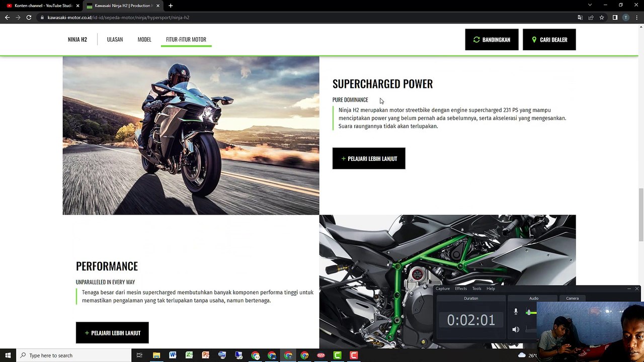The height and width of the screenshot is (362, 644).
Task: Click the Audio panel label in recorder
Action: (534, 298)
